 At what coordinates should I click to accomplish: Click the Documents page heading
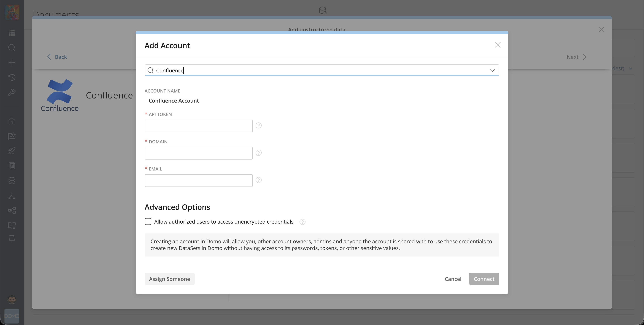pyautogui.click(x=56, y=14)
